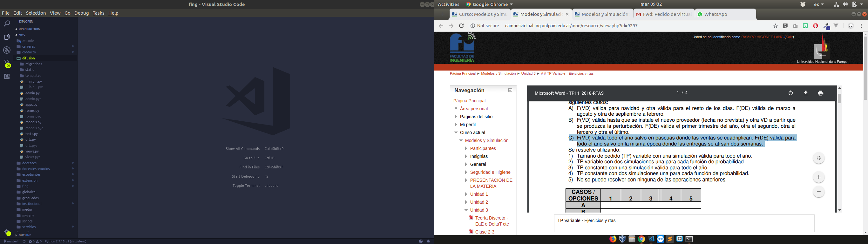The height and width of the screenshot is (244, 868).
Task: Click the Manage gear icon in VS Code
Action: click(x=7, y=232)
